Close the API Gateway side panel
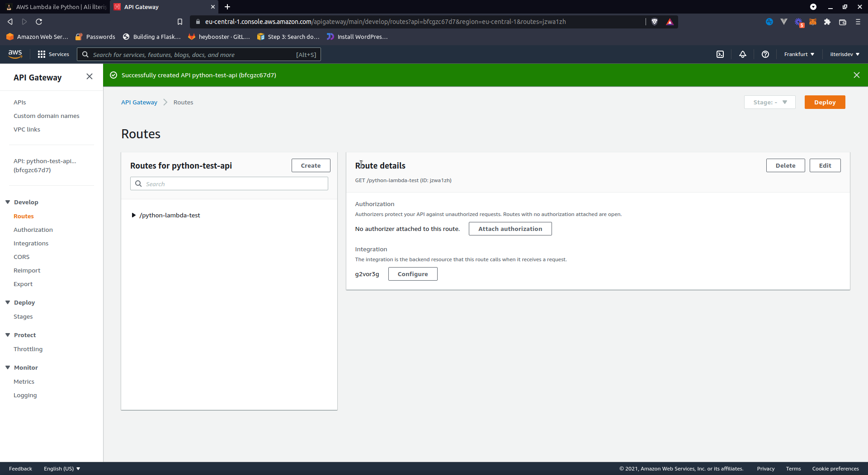This screenshot has width=868, height=475. click(90, 77)
